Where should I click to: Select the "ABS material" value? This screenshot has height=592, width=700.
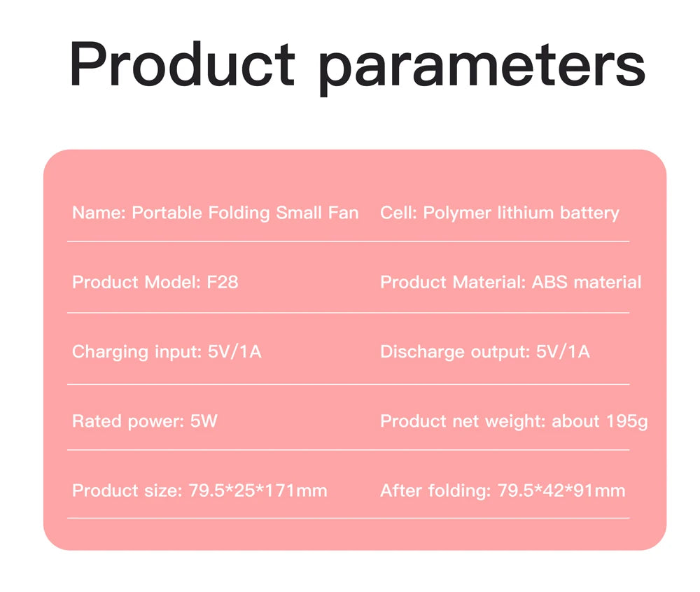(x=587, y=283)
